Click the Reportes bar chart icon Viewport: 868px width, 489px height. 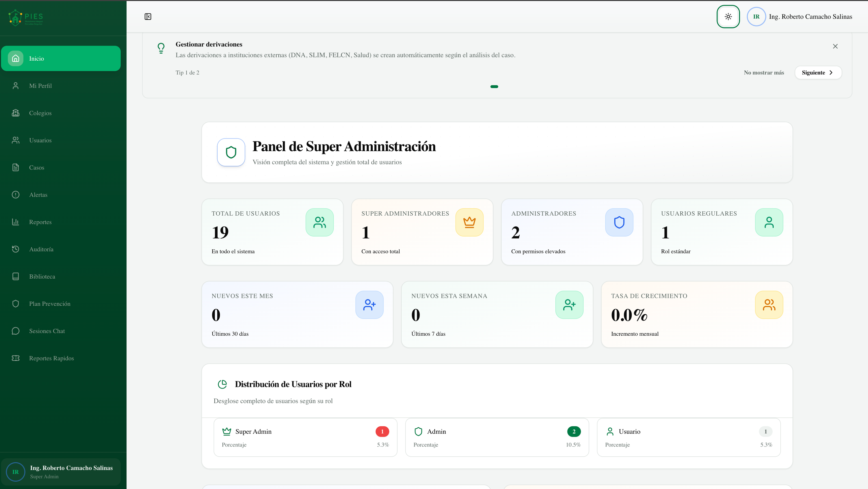[15, 222]
